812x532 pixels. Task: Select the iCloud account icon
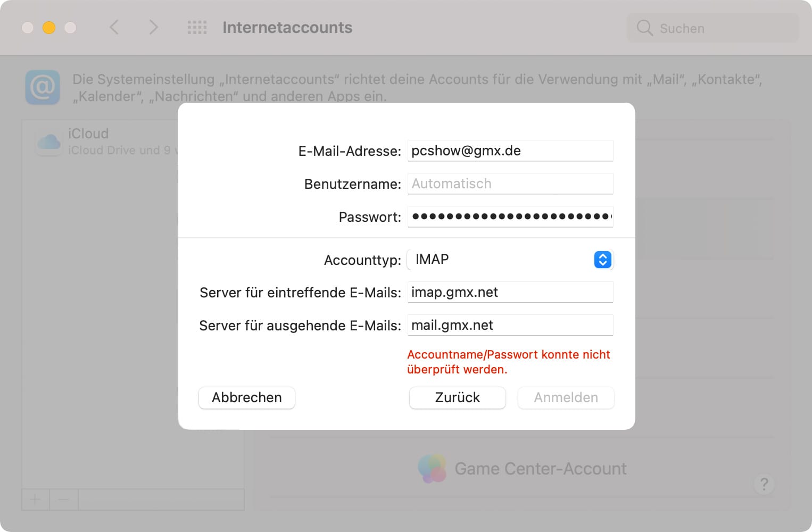[x=49, y=142]
